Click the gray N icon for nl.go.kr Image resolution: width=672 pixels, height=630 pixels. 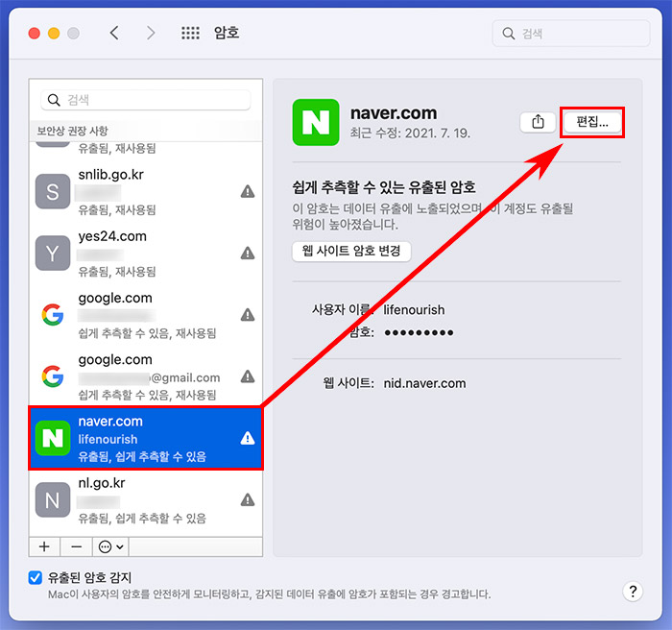[x=53, y=500]
